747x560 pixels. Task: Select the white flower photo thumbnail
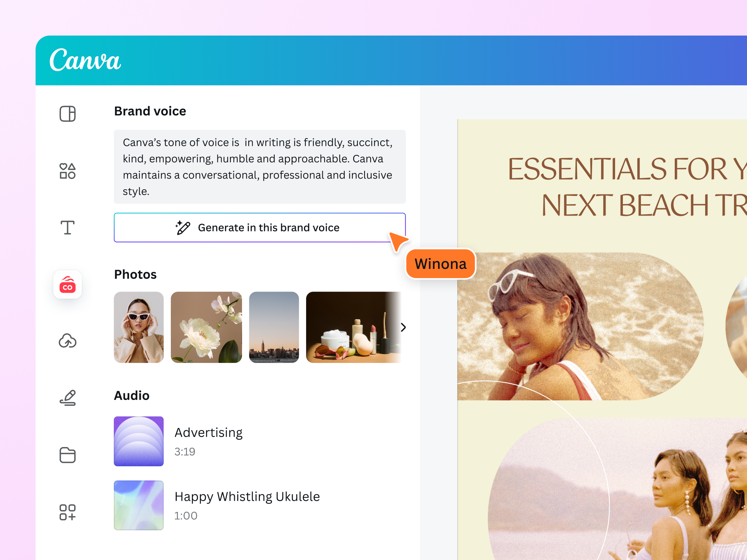point(206,327)
